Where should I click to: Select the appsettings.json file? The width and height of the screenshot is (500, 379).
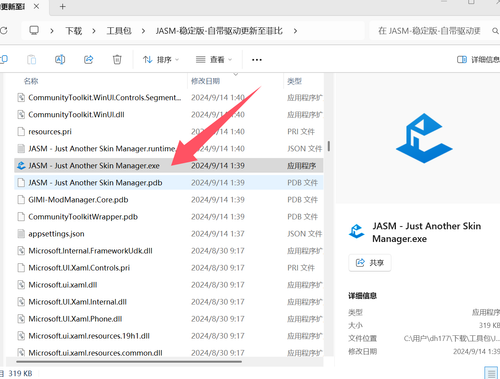point(169,234)
